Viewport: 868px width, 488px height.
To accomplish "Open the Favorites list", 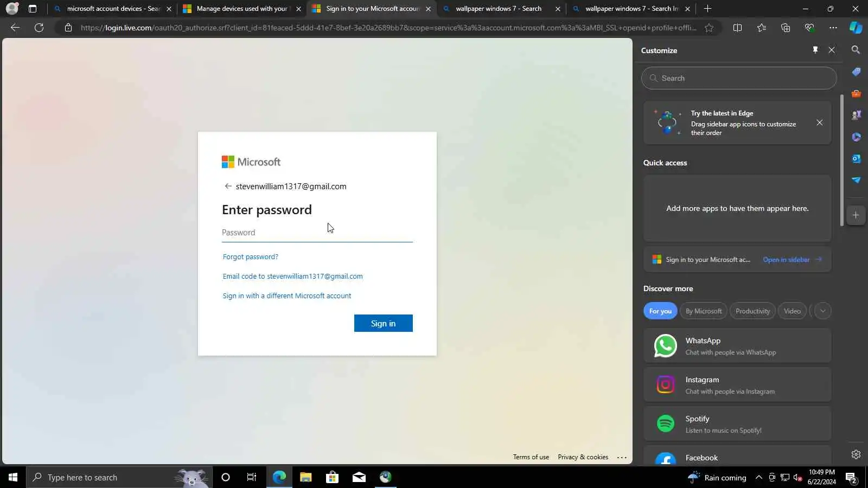I will pos(762,28).
